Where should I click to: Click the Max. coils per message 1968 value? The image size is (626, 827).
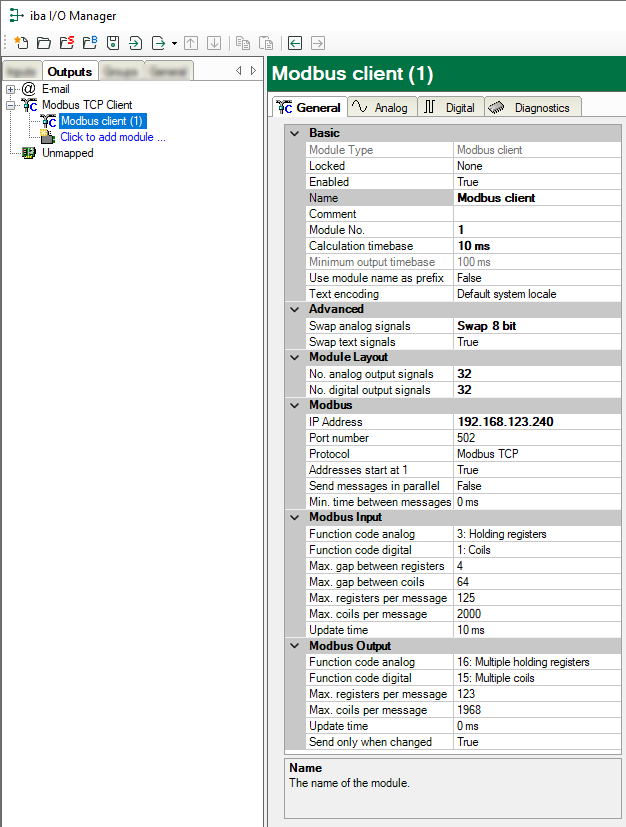pyautogui.click(x=537, y=710)
